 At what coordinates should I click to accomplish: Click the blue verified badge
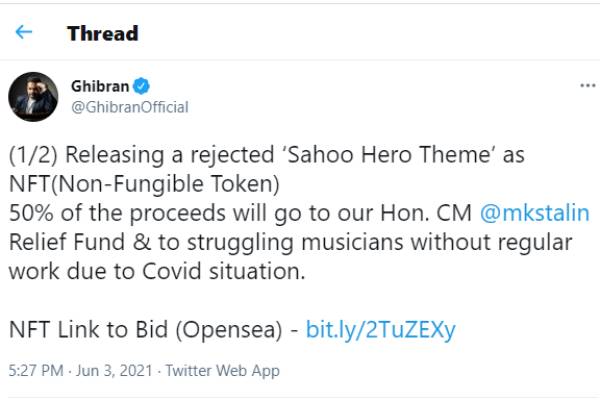click(x=142, y=87)
